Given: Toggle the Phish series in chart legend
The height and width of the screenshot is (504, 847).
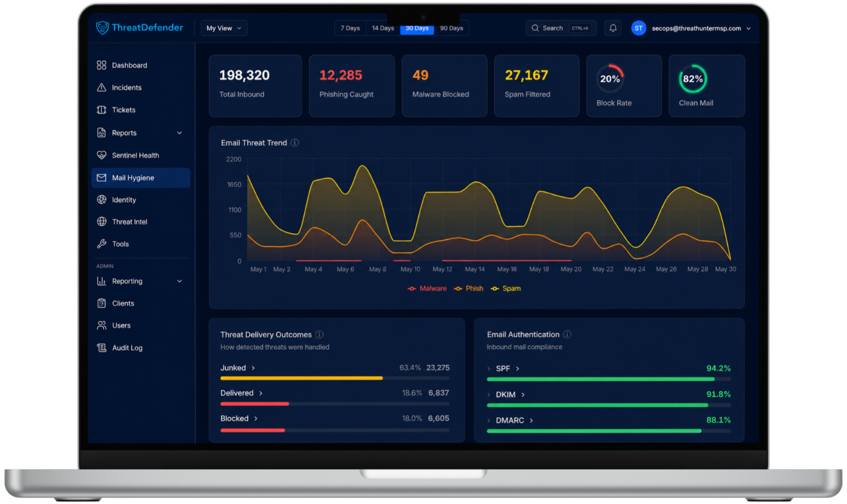Looking at the screenshot, I should [469, 288].
